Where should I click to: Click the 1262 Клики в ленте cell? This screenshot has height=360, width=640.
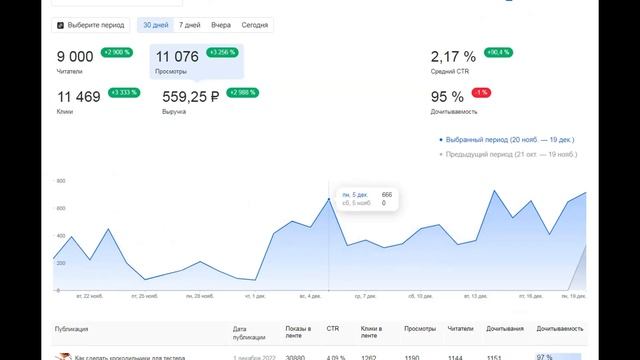[x=369, y=358]
